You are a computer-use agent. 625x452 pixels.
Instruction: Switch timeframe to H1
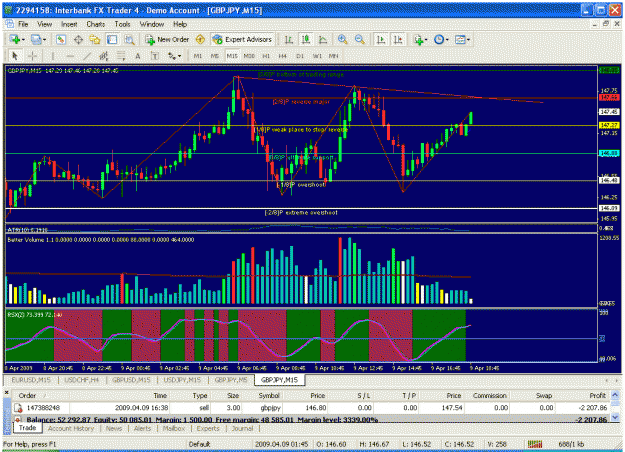point(266,56)
